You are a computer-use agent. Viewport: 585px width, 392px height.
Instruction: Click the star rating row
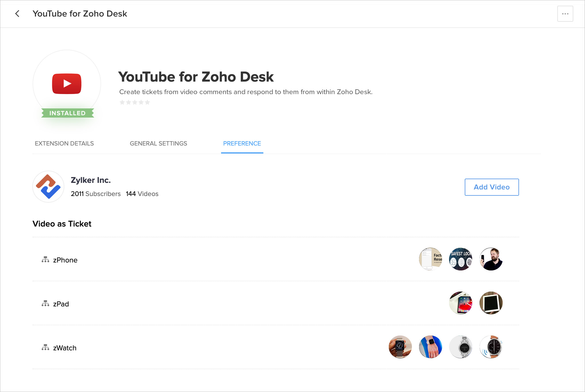(x=135, y=102)
